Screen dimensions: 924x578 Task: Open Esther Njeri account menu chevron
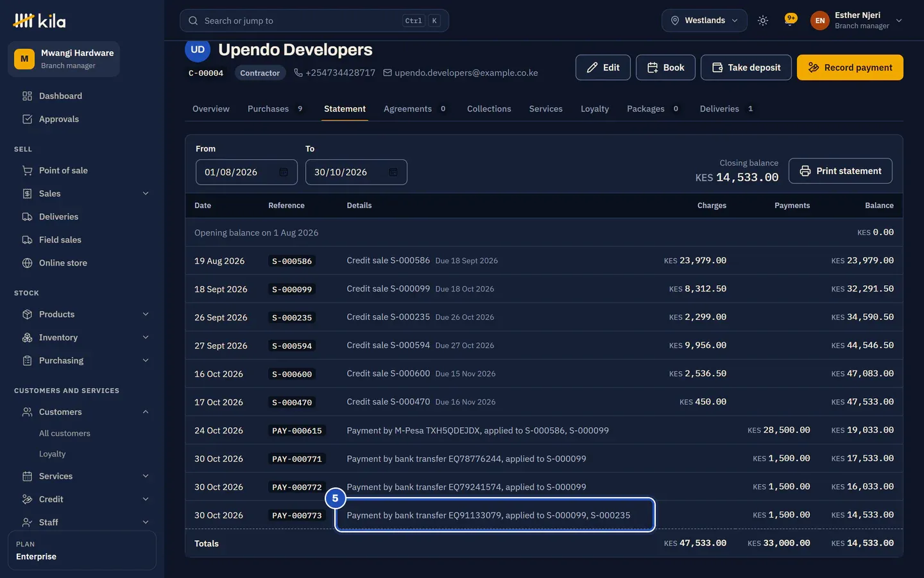pyautogui.click(x=899, y=21)
